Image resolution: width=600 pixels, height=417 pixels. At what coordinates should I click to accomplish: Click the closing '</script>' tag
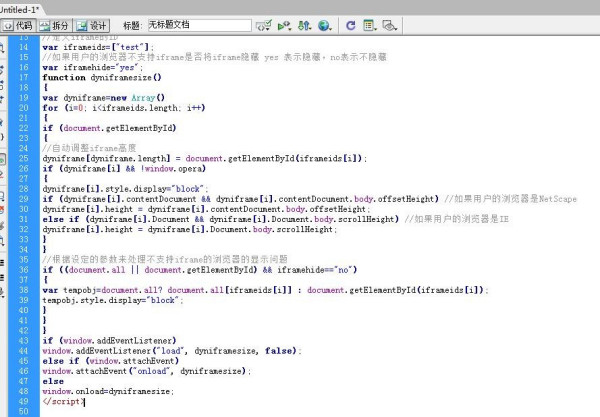click(x=63, y=401)
